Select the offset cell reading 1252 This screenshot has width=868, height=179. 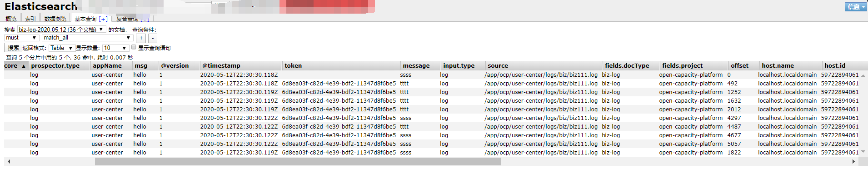click(x=734, y=92)
